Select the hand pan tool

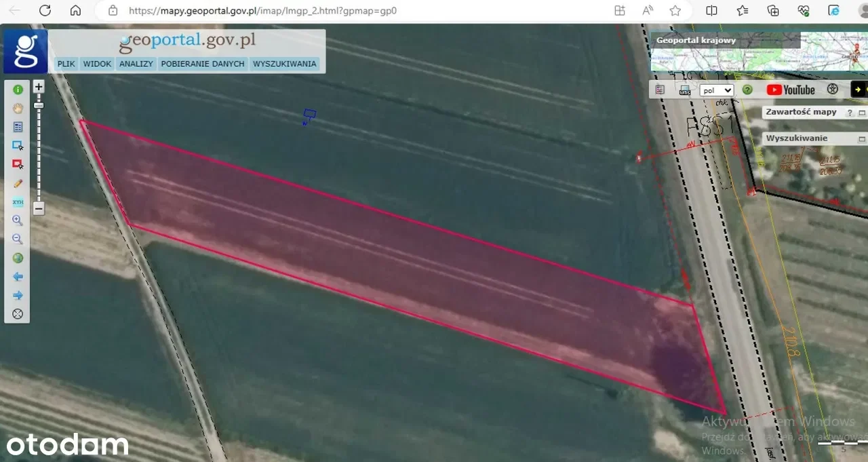click(x=18, y=108)
